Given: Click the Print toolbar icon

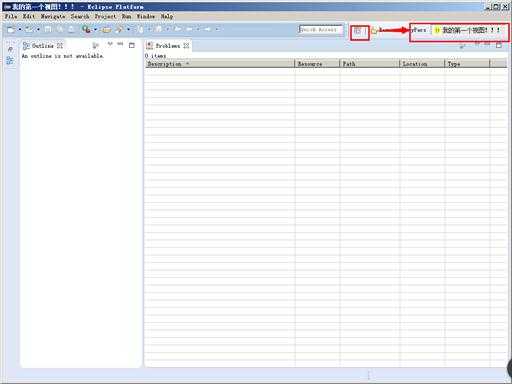Looking at the screenshot, I should [71, 30].
